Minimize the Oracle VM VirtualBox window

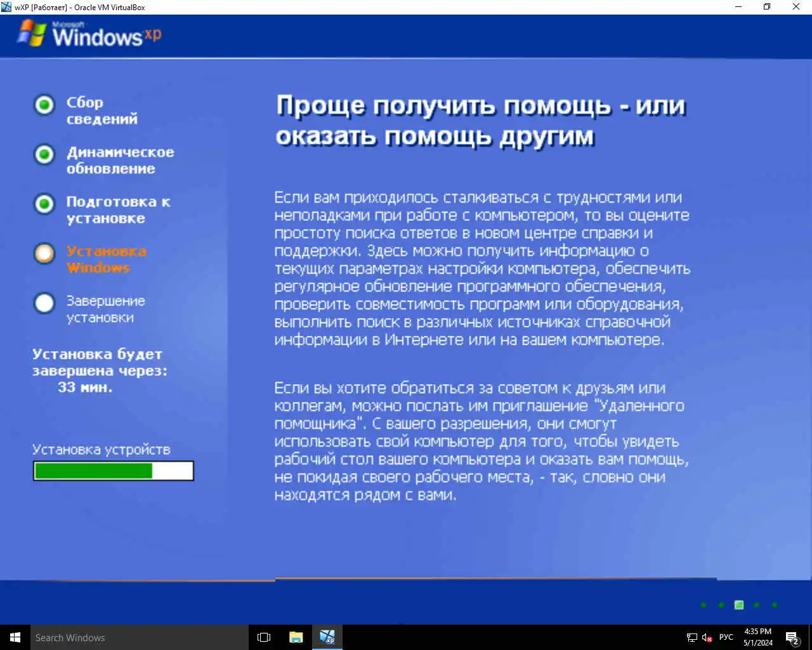pos(738,7)
